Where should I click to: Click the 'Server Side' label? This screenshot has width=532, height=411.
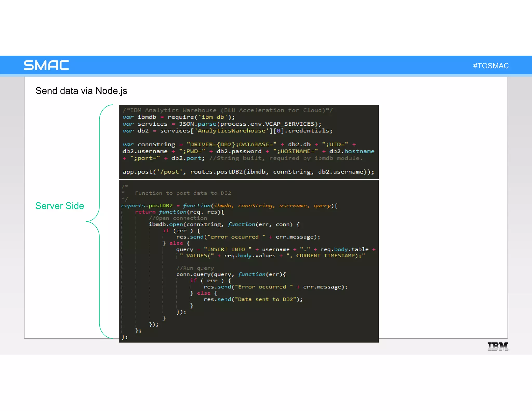tap(59, 206)
